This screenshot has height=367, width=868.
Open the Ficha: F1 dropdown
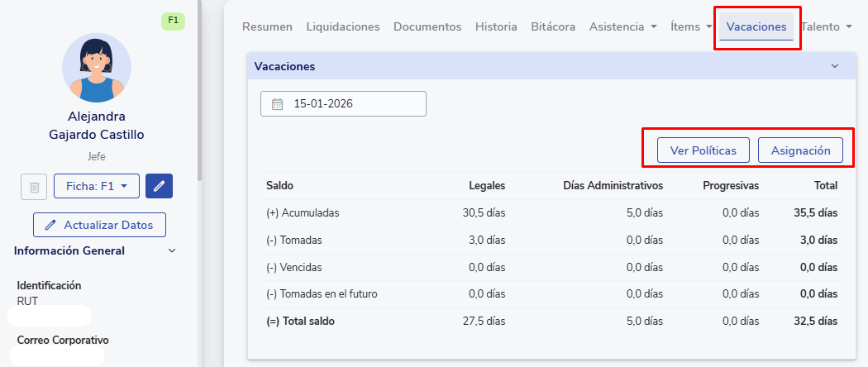[96, 187]
